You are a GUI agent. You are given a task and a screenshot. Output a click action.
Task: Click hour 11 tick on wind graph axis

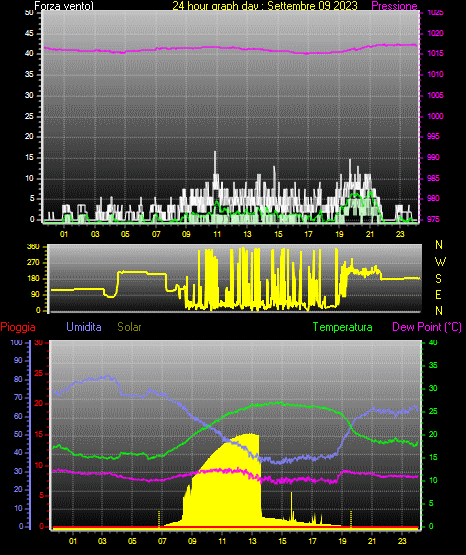217,234
